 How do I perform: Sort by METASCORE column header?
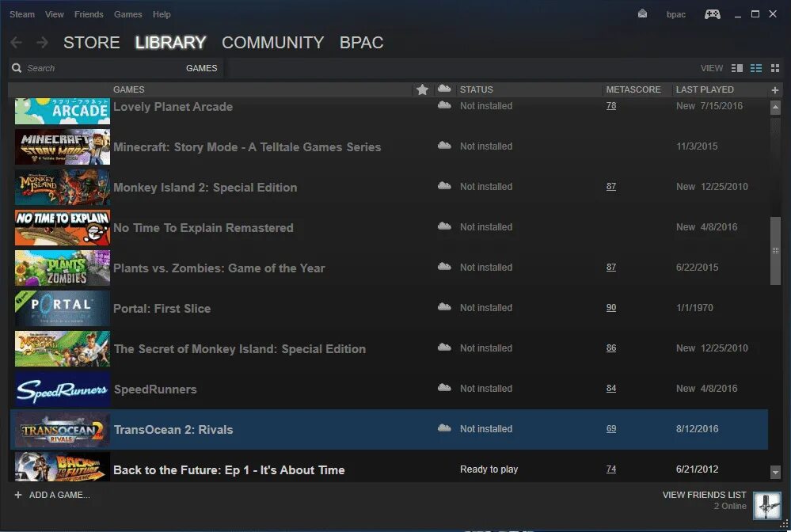point(633,89)
